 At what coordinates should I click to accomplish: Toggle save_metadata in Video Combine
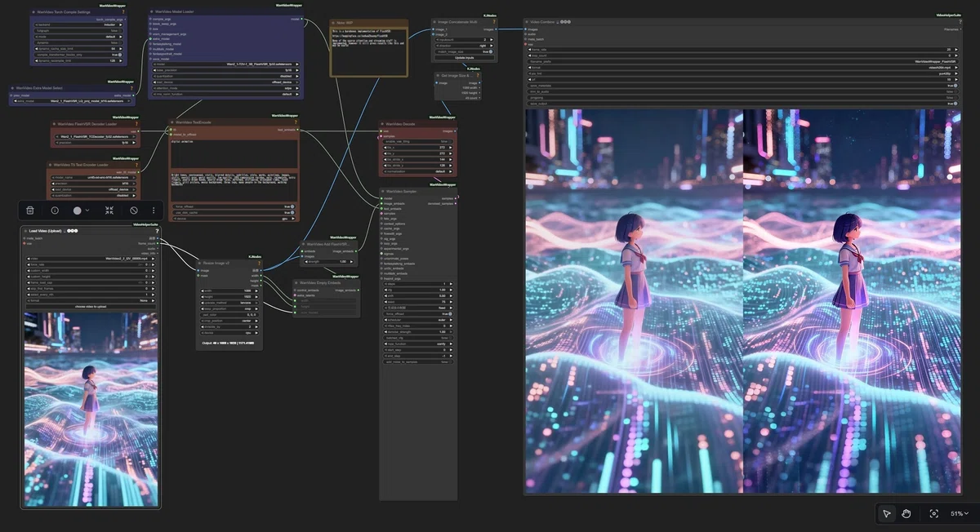coord(742,86)
